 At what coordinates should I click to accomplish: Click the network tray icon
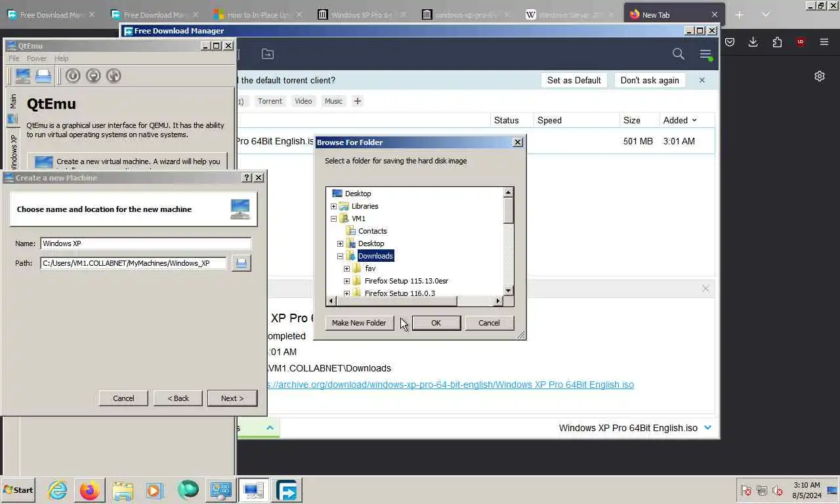[762, 491]
